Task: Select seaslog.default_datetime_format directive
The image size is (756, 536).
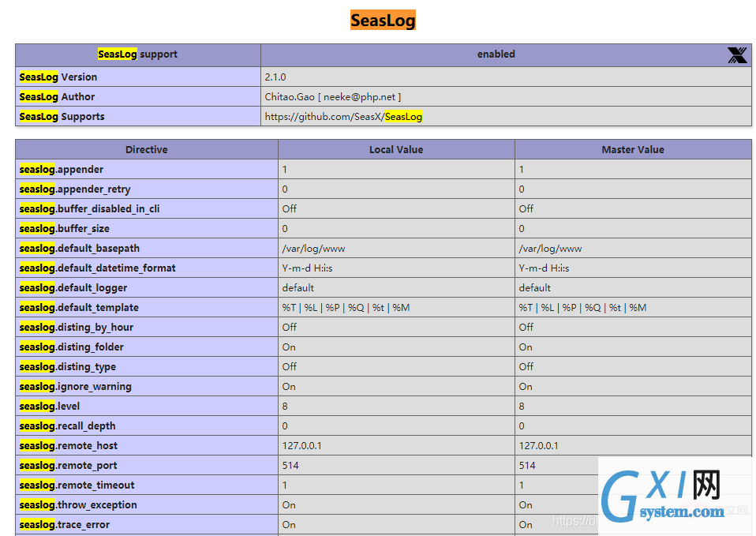Action: pyautogui.click(x=97, y=268)
